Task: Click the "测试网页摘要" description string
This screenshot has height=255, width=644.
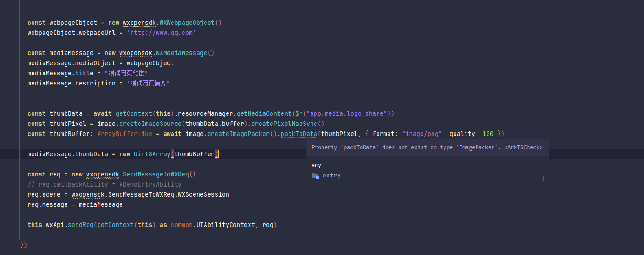Action: (148, 84)
